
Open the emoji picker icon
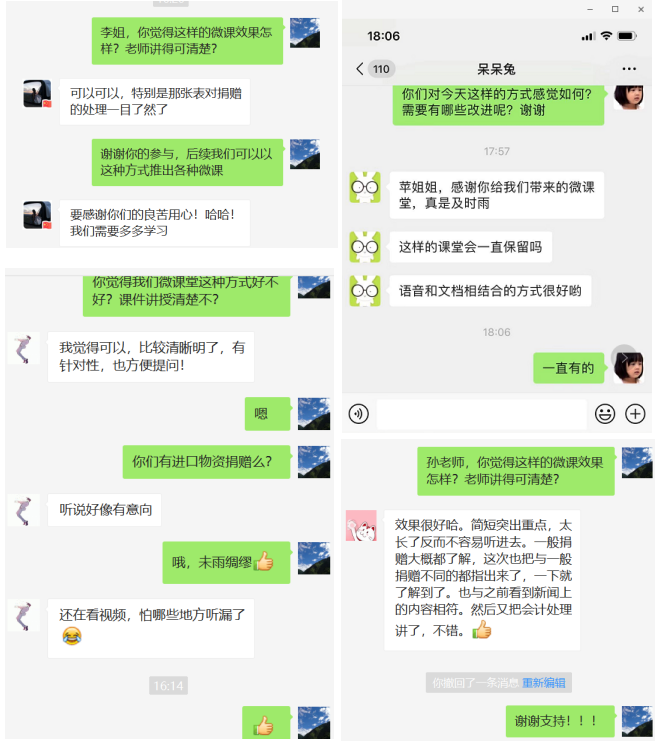(605, 414)
